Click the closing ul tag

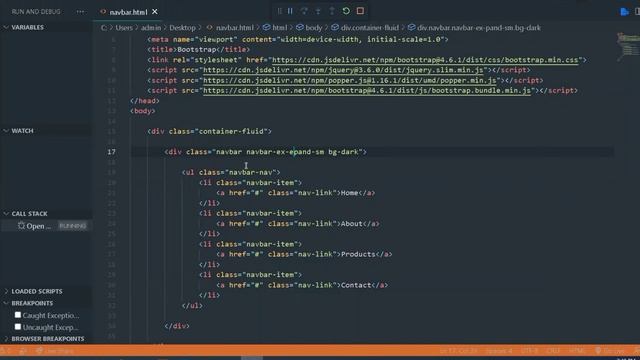tap(192, 305)
